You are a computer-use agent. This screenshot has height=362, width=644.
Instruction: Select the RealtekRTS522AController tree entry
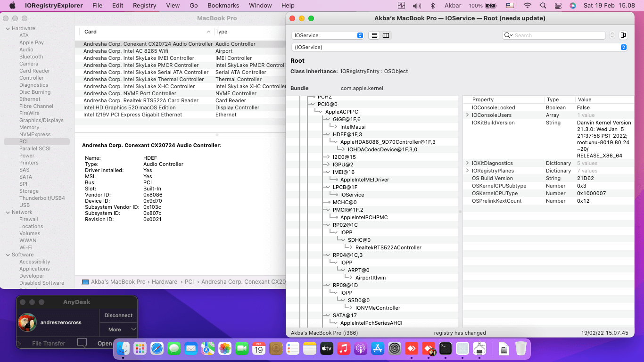tap(388, 247)
